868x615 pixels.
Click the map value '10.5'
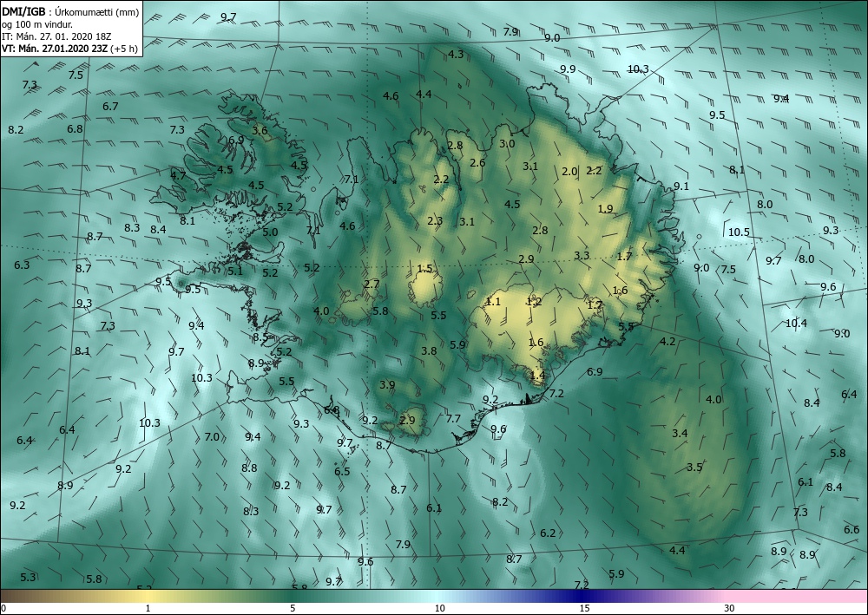coord(739,232)
